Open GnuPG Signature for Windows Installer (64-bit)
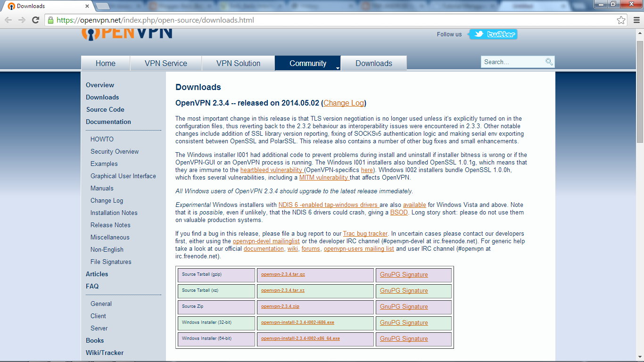 [x=404, y=338]
